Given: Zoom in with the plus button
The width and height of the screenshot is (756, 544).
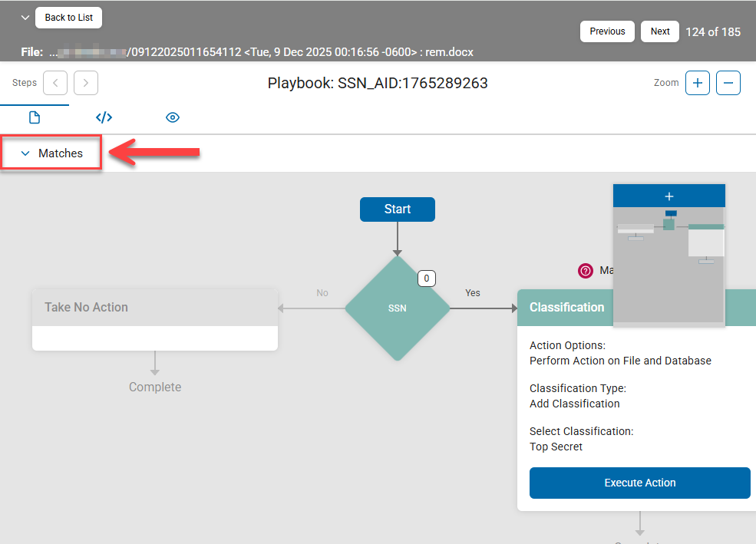Looking at the screenshot, I should [697, 83].
